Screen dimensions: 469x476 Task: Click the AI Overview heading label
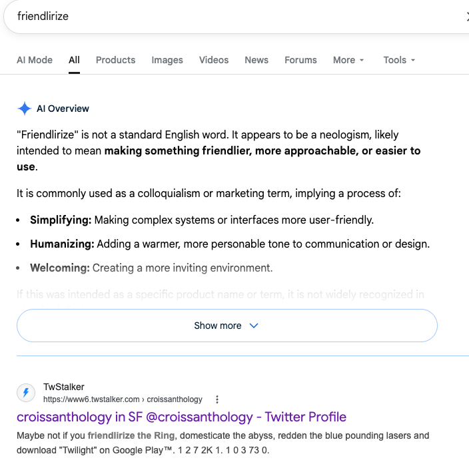pyautogui.click(x=63, y=109)
